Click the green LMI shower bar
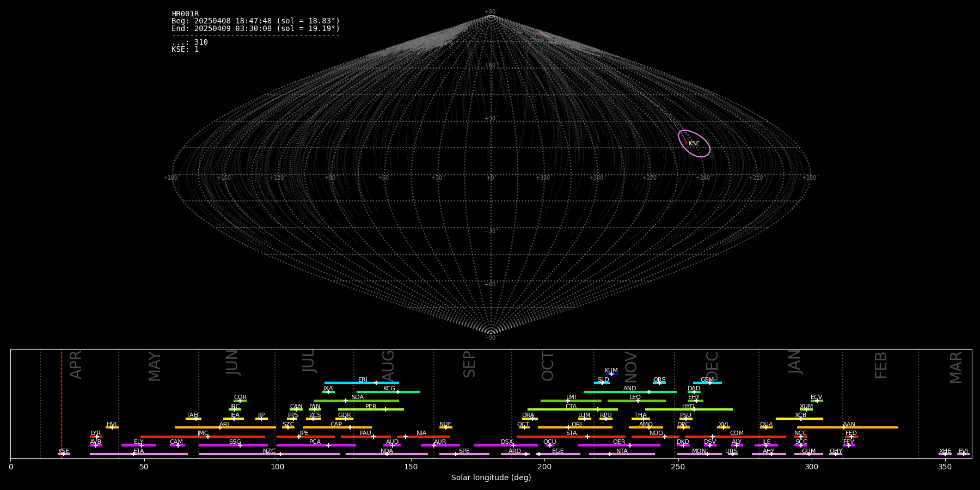980x490 pixels. point(571,401)
